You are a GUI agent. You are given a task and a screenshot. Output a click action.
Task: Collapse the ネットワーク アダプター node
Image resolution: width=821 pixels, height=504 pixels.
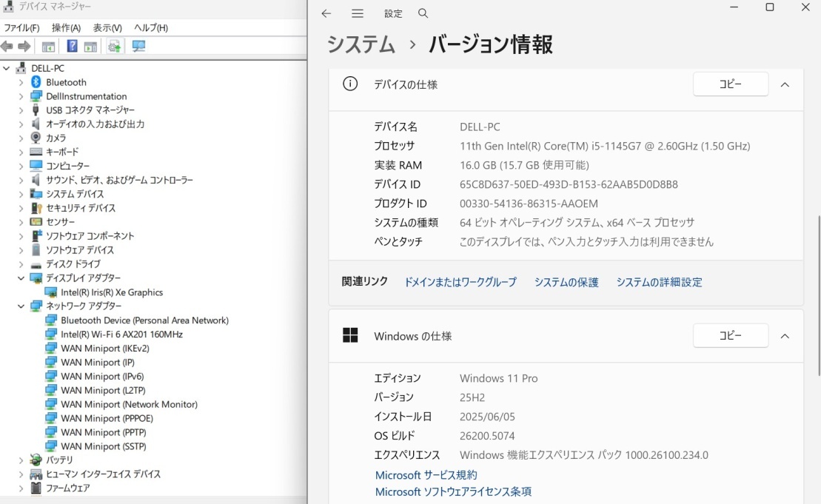[x=21, y=306]
